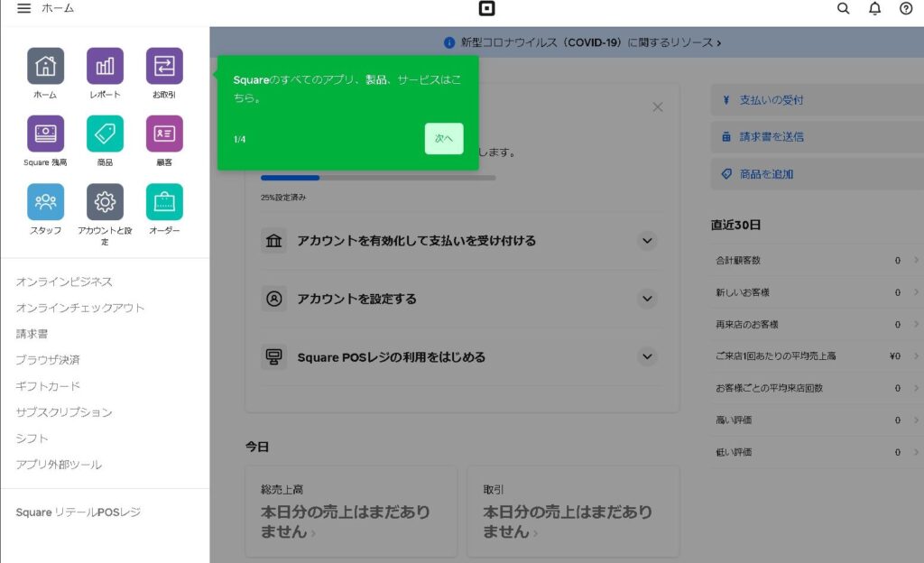Expand Square POSレジの利用をはじめる section

(x=646, y=356)
